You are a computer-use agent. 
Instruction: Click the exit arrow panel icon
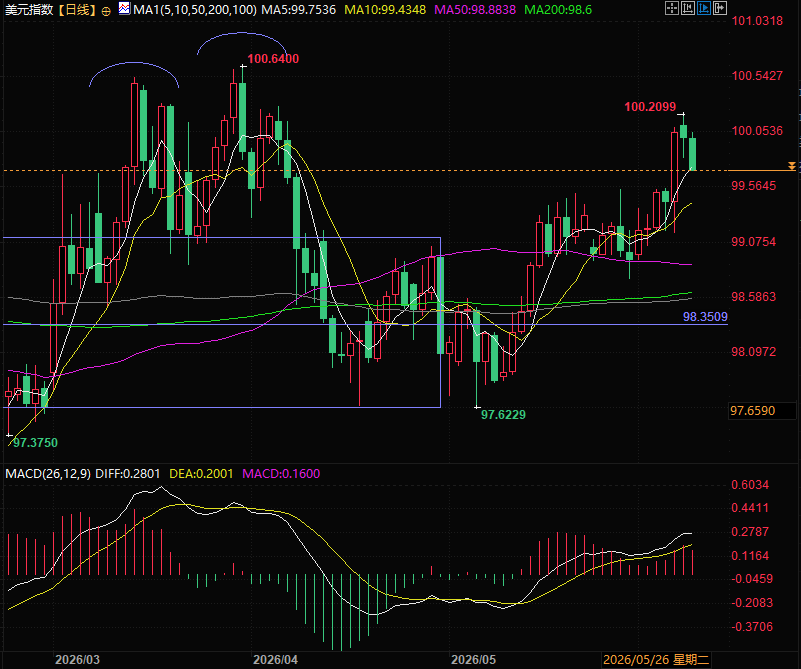pyautogui.click(x=719, y=8)
